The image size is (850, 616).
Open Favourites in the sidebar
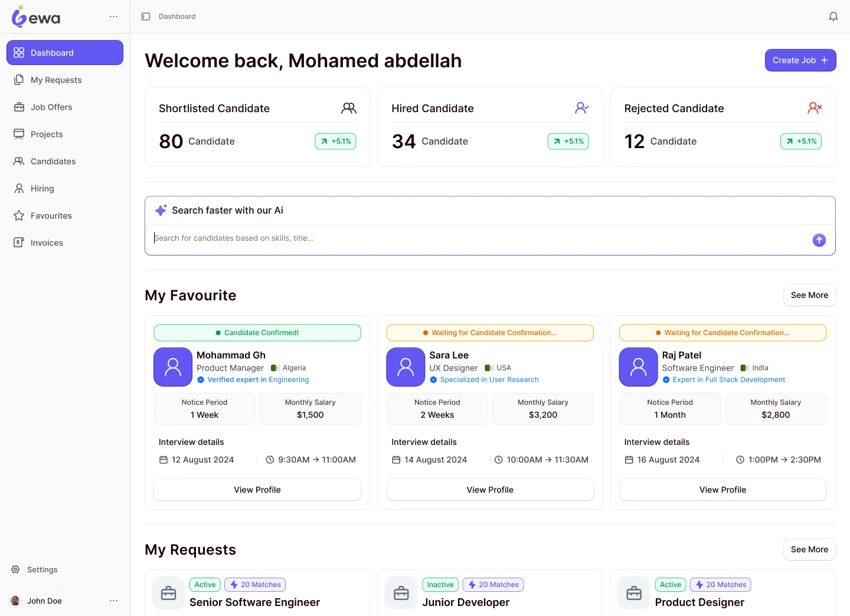(65, 215)
